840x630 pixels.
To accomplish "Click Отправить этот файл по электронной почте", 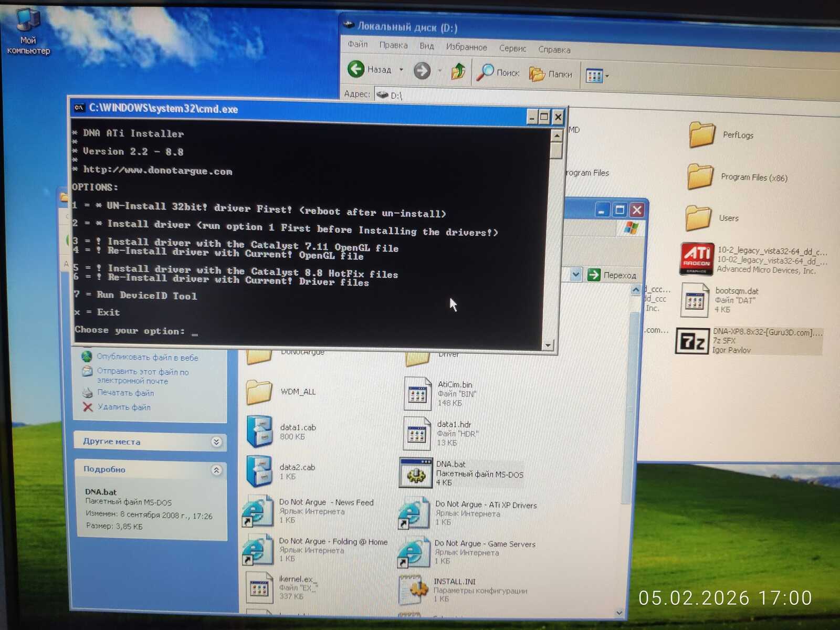I will coord(143,376).
